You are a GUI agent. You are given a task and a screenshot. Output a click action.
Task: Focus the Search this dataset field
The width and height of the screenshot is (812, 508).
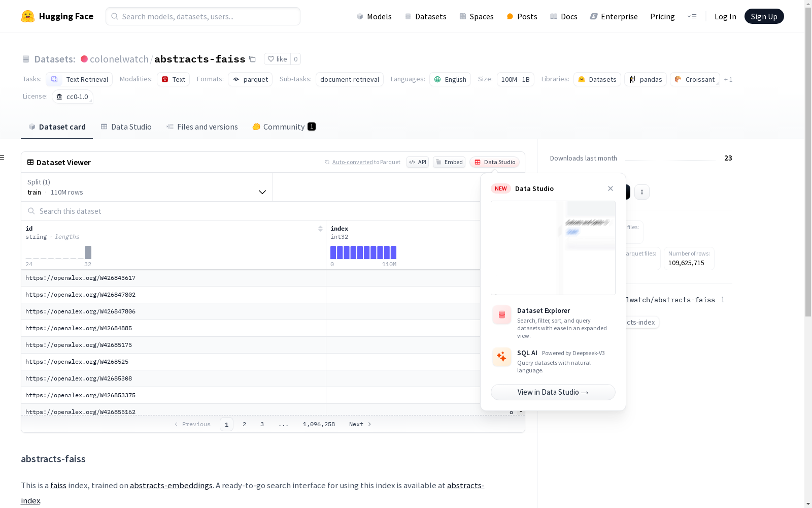[x=251, y=211]
